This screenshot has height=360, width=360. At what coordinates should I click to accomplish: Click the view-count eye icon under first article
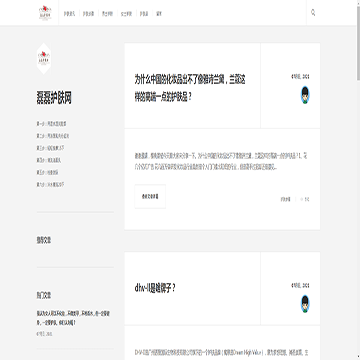(302, 199)
